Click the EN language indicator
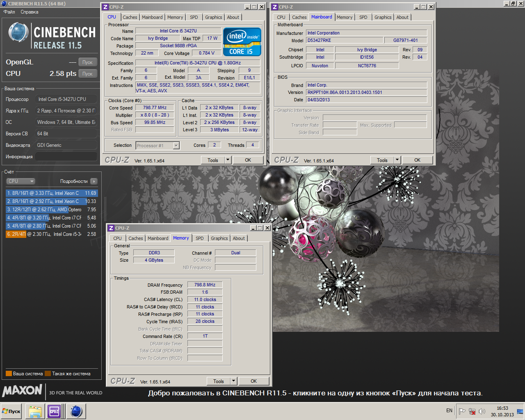The height and width of the screenshot is (420, 525). [x=449, y=411]
